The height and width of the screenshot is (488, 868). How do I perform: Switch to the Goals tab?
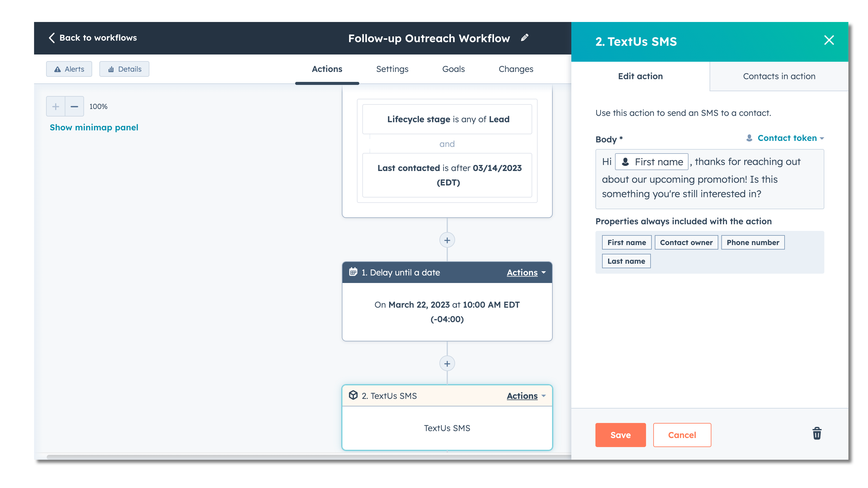coord(453,69)
